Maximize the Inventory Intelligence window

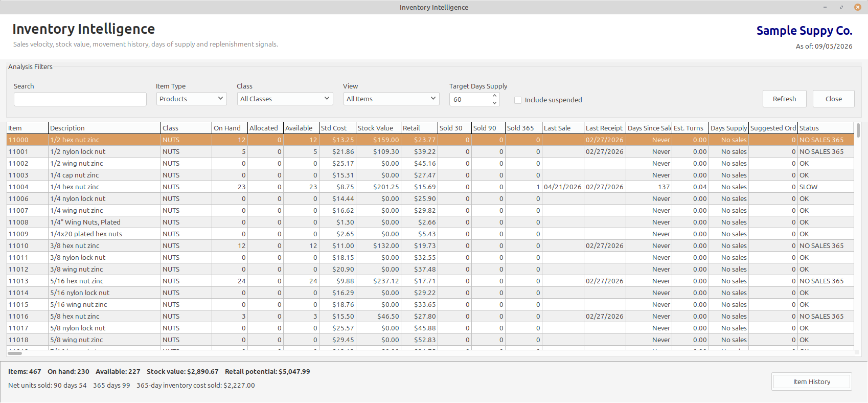[841, 7]
